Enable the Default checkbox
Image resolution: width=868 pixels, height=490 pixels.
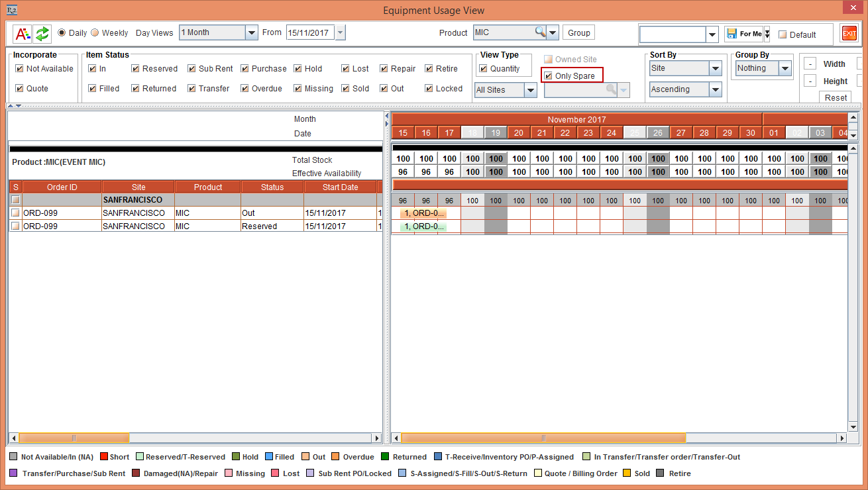click(x=783, y=34)
